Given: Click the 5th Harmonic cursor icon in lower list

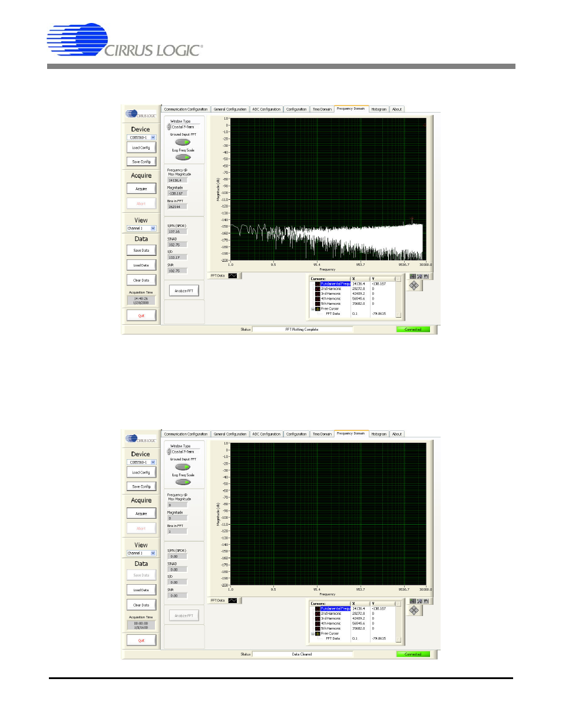Looking at the screenshot, I should click(318, 628).
